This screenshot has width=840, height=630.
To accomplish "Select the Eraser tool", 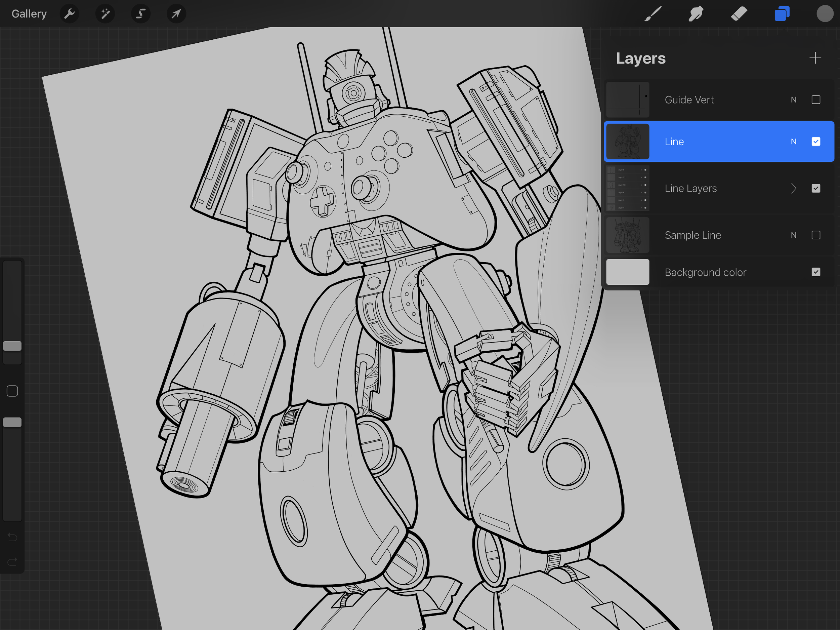I will tap(739, 14).
